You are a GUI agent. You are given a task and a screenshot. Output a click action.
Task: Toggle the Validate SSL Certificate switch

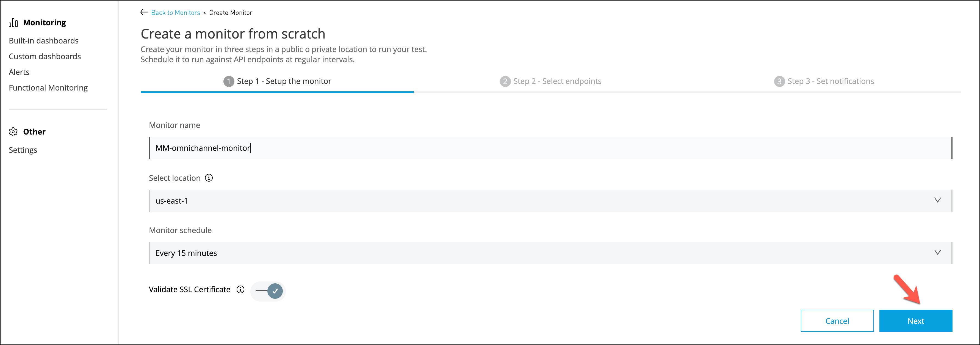click(x=268, y=291)
